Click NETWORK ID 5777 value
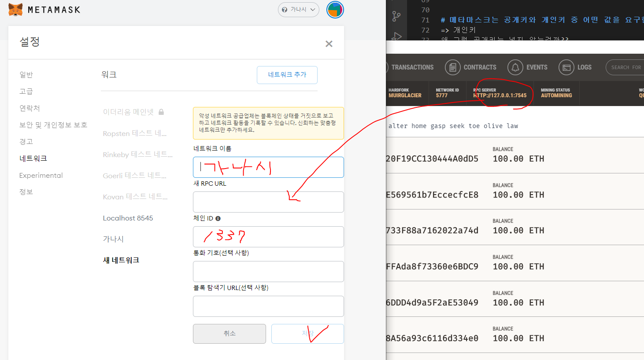Image resolution: width=644 pixels, height=360 pixels. (x=442, y=96)
